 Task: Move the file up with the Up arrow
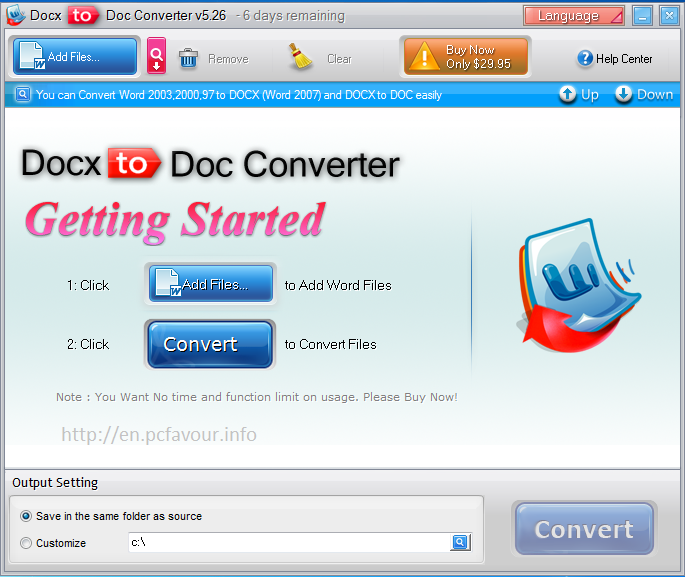point(578,94)
